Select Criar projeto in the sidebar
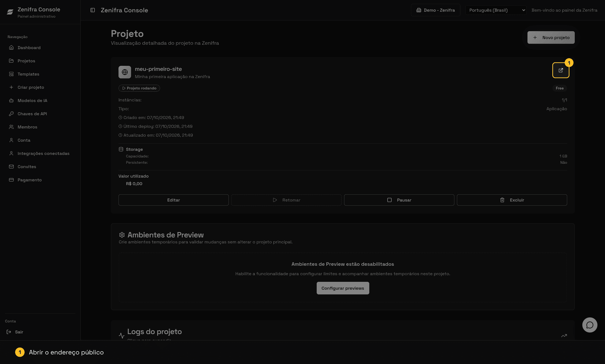Image resolution: width=605 pixels, height=364 pixels. pos(40,87)
